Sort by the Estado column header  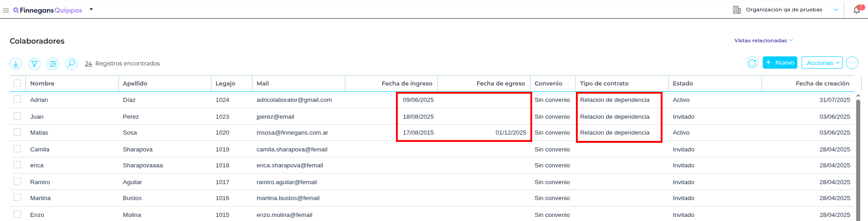(x=683, y=83)
